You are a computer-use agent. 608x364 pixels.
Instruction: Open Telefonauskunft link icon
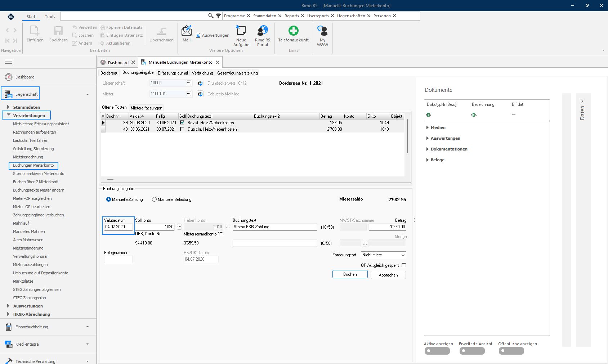click(x=294, y=31)
